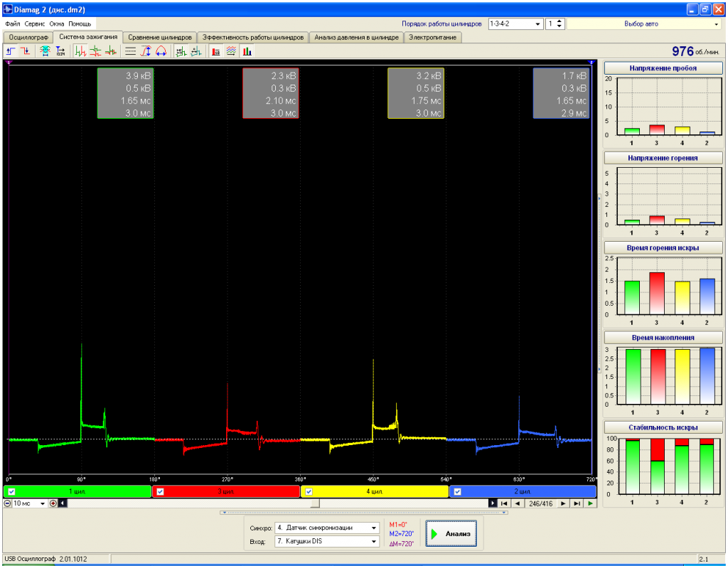Click the yellow cylinder 4 measurement box

click(x=416, y=93)
